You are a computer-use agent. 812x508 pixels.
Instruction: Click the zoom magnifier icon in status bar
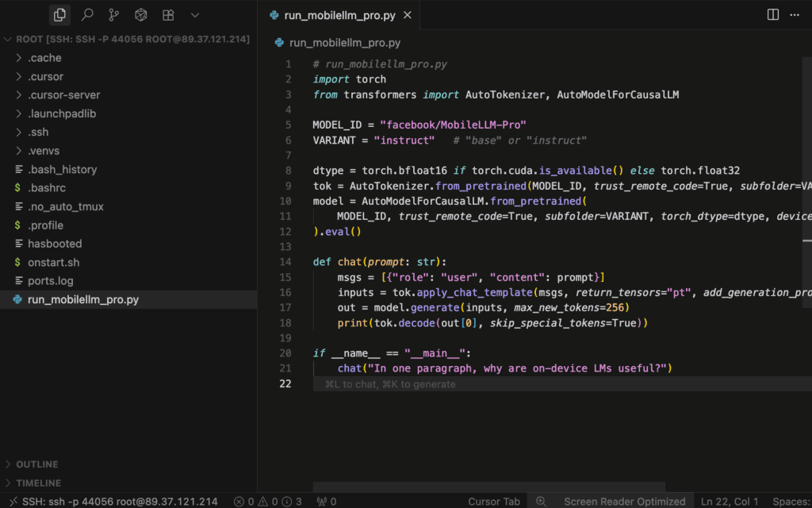(x=541, y=502)
